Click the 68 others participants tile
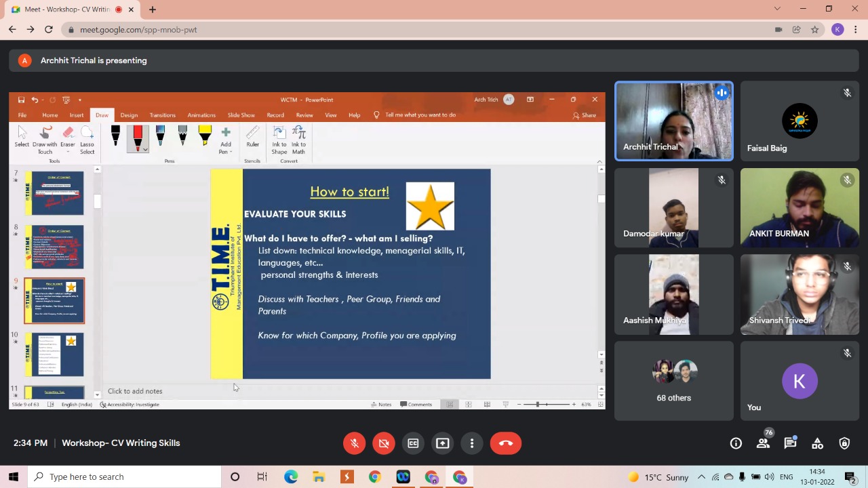The height and width of the screenshot is (488, 868). point(673,381)
